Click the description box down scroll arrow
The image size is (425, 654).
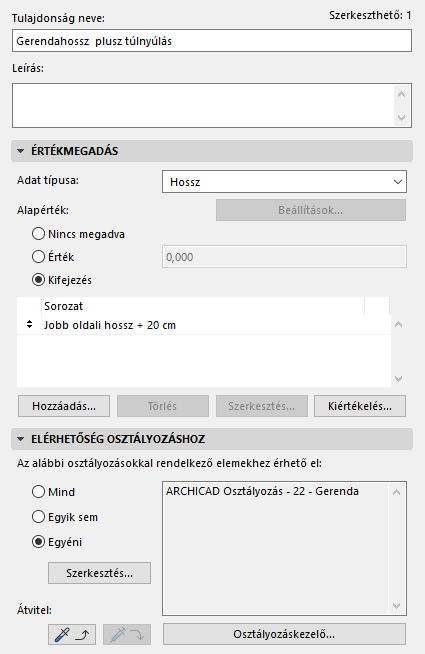401,118
